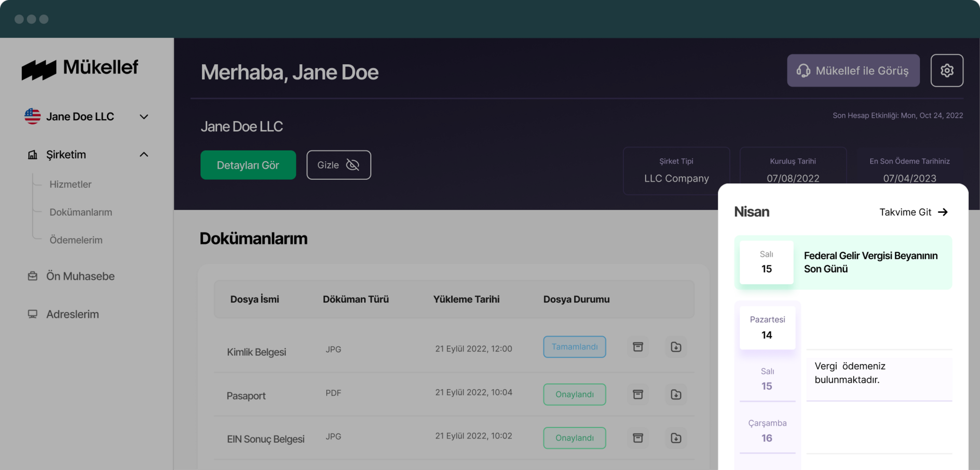The height and width of the screenshot is (470, 980).
Task: Click the Pasaport file name
Action: [x=246, y=396]
